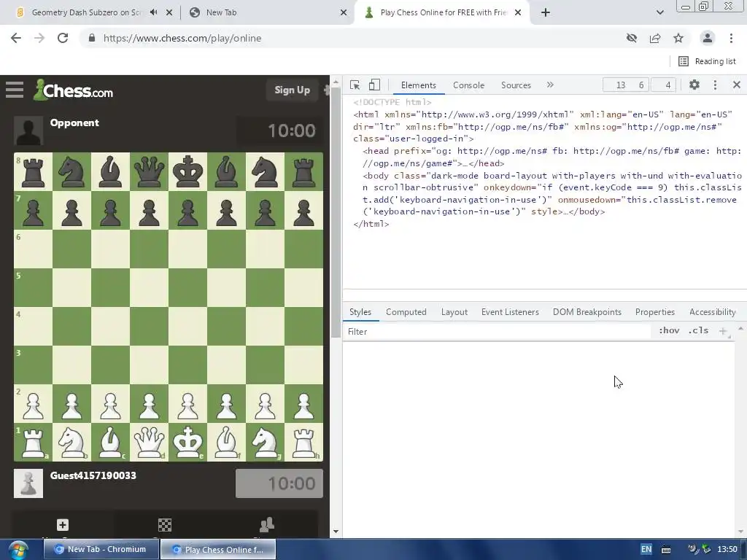This screenshot has height=560, width=747.
Task: Select the black rook on h8
Action: pos(303,172)
